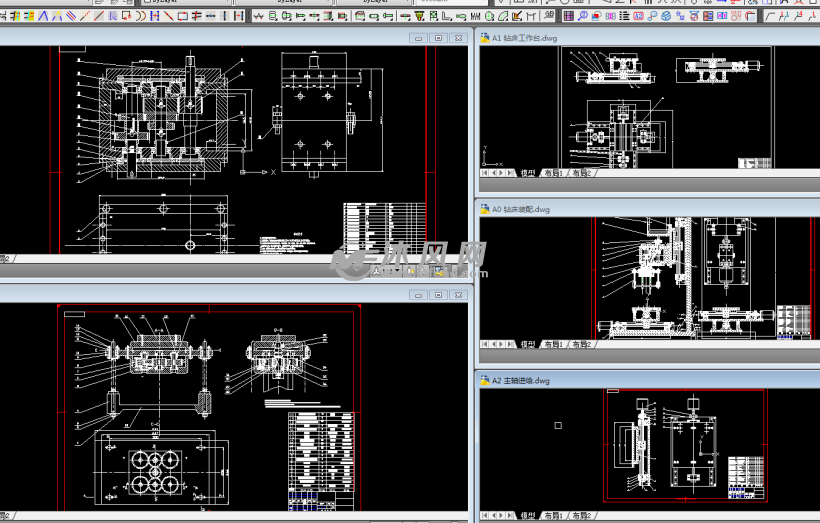Jump to first tab arrow in A1 window
820x523 pixels.
coord(485,173)
